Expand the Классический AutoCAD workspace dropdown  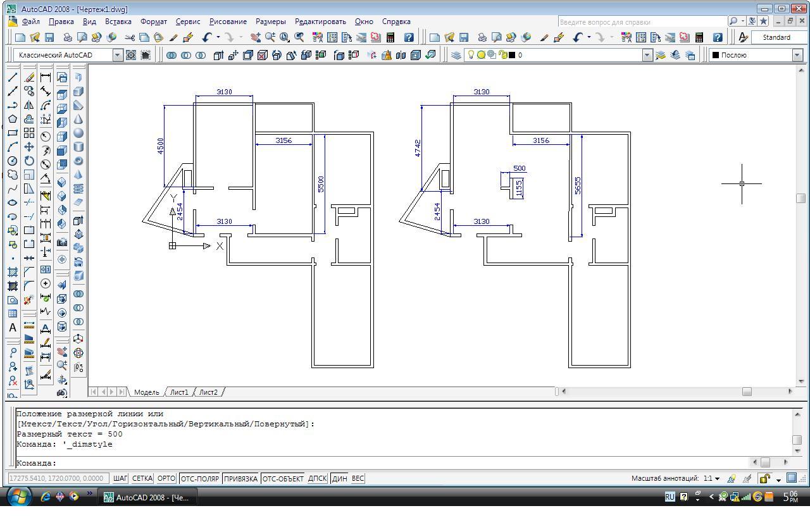pos(117,55)
